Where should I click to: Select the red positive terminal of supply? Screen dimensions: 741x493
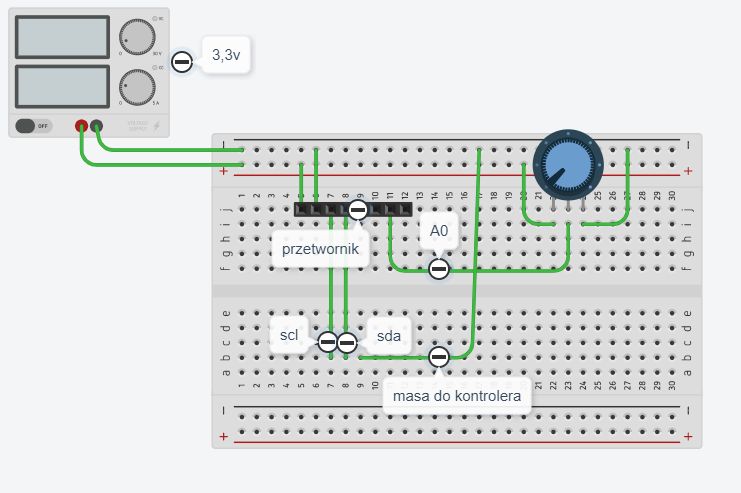point(81,126)
